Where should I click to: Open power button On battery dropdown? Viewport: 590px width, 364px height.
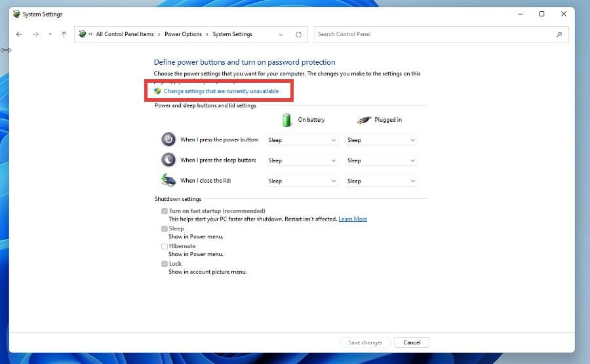[302, 140]
